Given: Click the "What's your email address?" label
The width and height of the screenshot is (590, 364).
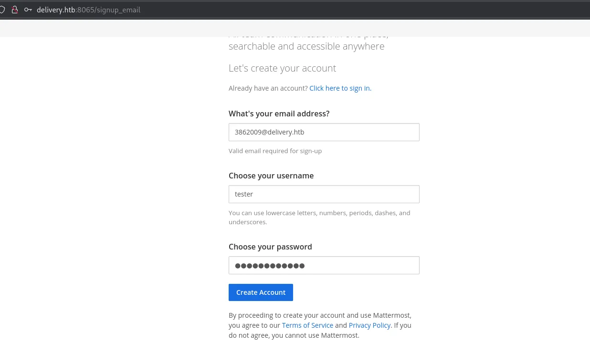Looking at the screenshot, I should point(279,114).
